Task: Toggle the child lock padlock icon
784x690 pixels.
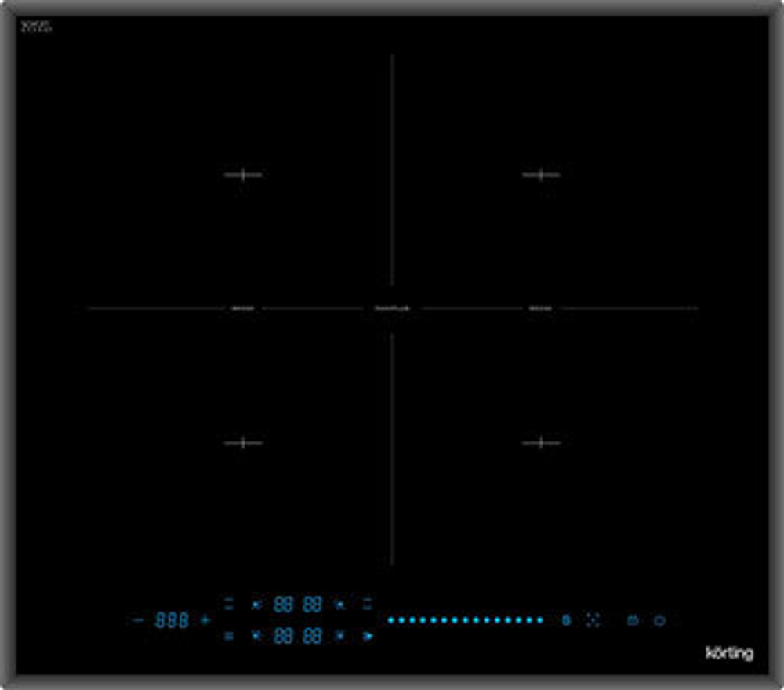Action: click(x=633, y=620)
